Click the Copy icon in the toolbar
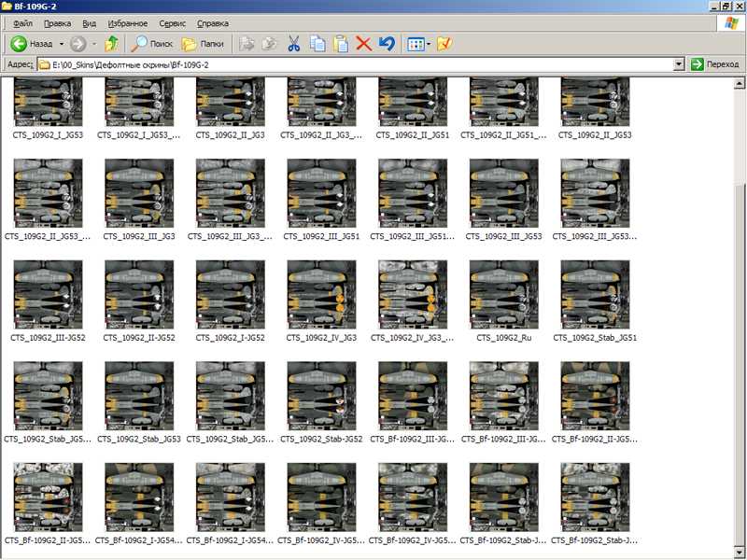The height and width of the screenshot is (560, 747). [317, 43]
